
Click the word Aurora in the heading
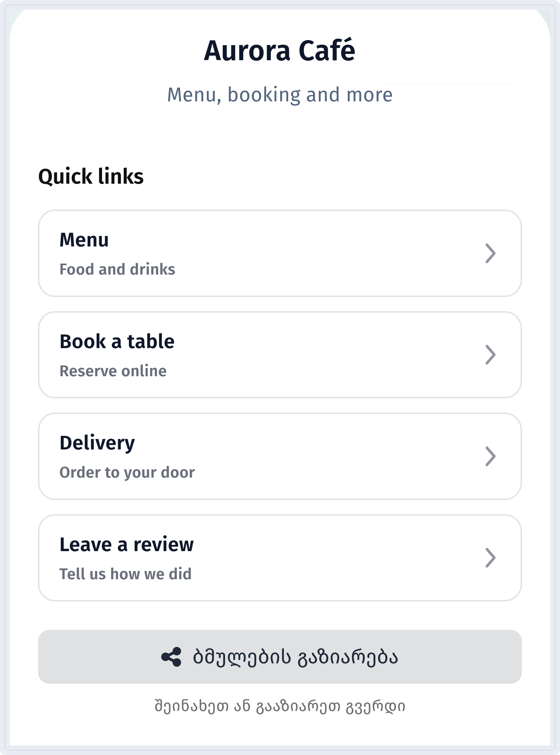click(247, 51)
